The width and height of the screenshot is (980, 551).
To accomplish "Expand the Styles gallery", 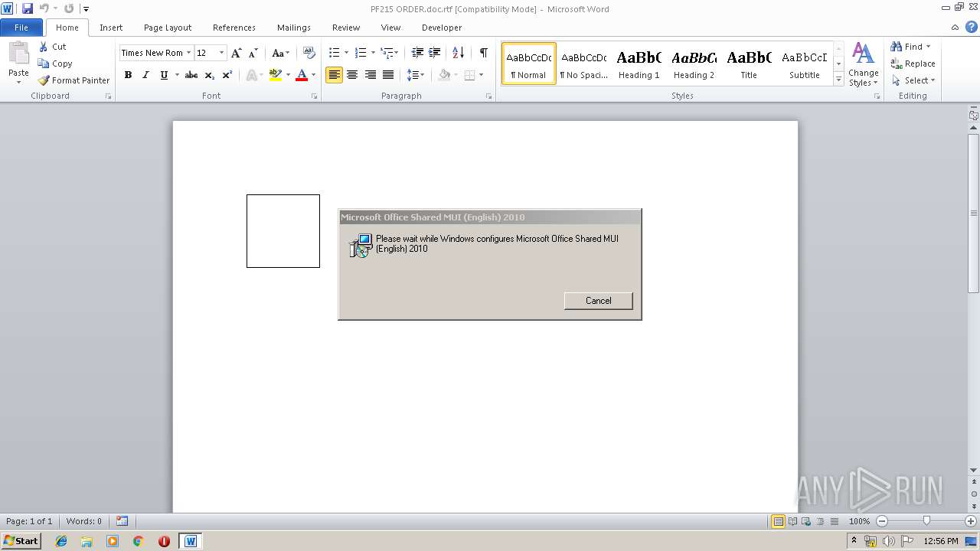I will [x=838, y=80].
